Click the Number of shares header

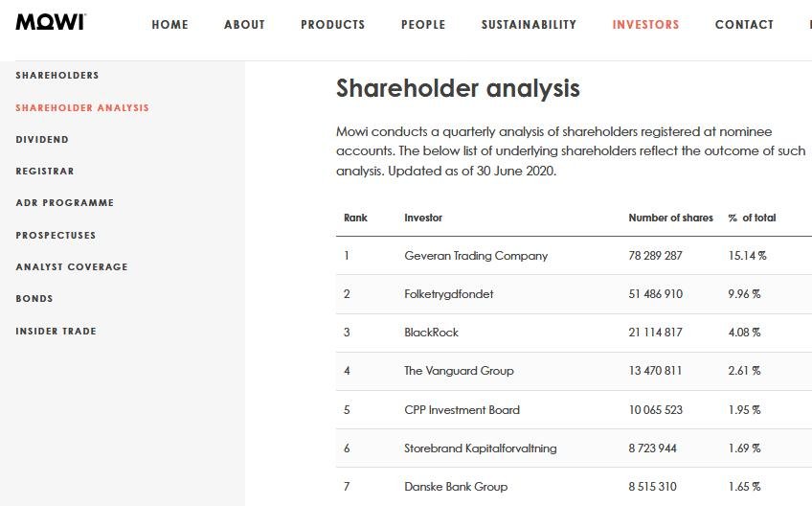click(x=670, y=218)
